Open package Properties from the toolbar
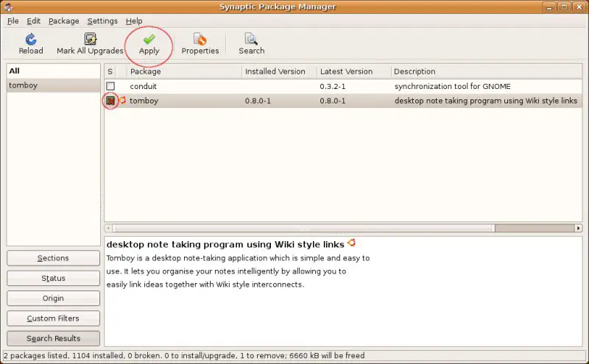This screenshot has height=364, width=589. click(200, 44)
